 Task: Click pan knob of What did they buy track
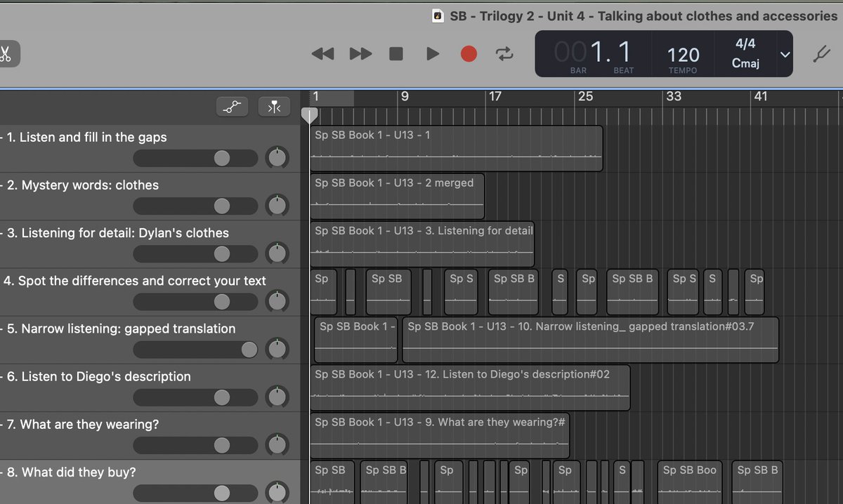pyautogui.click(x=277, y=492)
